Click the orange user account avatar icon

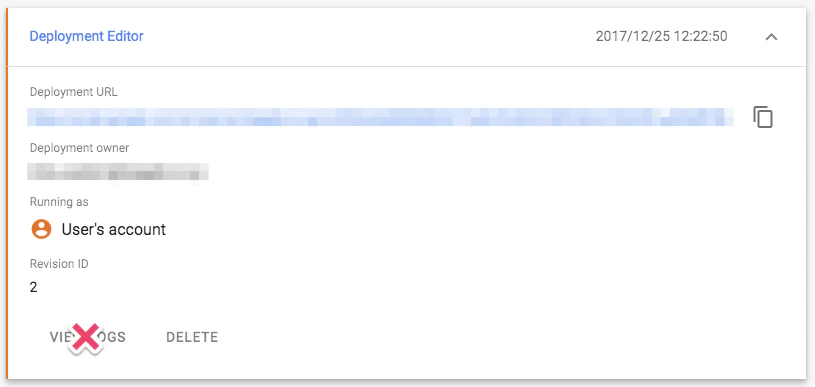point(41,229)
